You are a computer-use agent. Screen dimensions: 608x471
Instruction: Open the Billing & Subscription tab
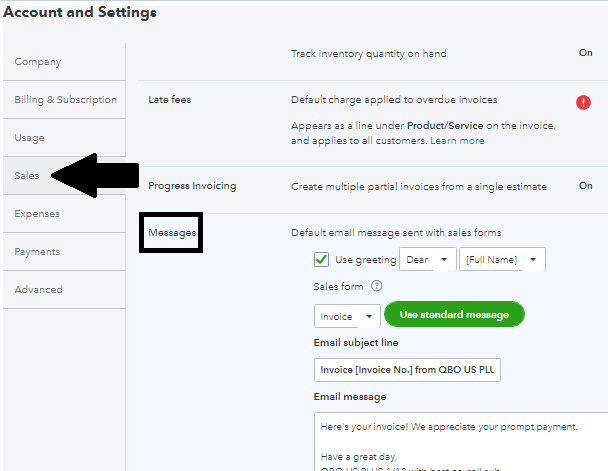pyautogui.click(x=65, y=100)
